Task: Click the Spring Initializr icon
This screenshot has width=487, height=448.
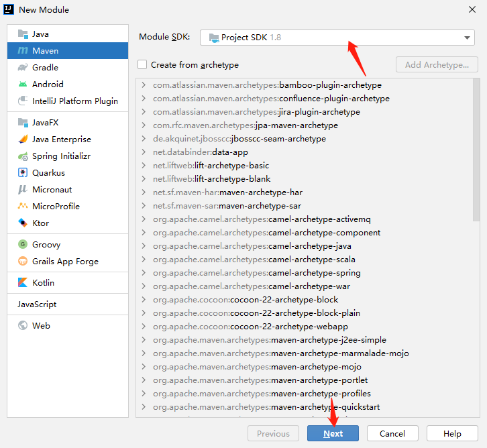Action: click(23, 156)
